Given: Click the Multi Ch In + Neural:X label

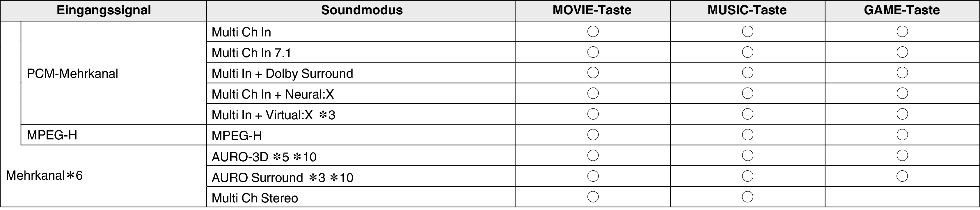Looking at the screenshot, I should [272, 94].
